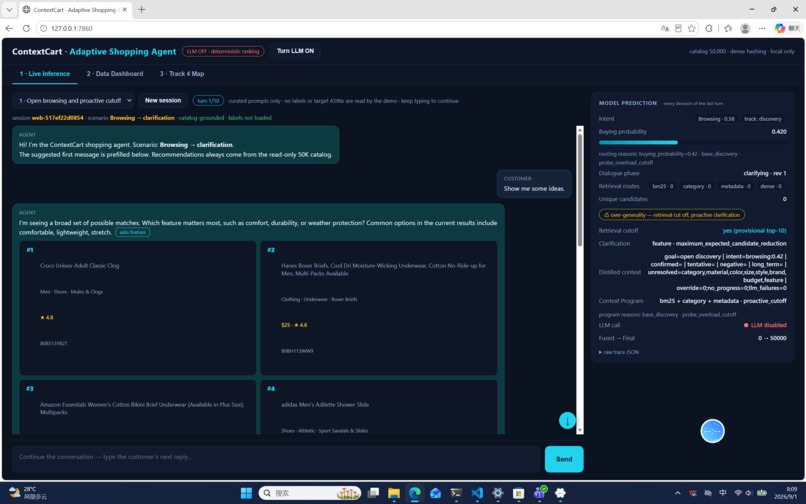Click the chat scrollbar down arrow
806x504 pixels.
pyautogui.click(x=580, y=430)
